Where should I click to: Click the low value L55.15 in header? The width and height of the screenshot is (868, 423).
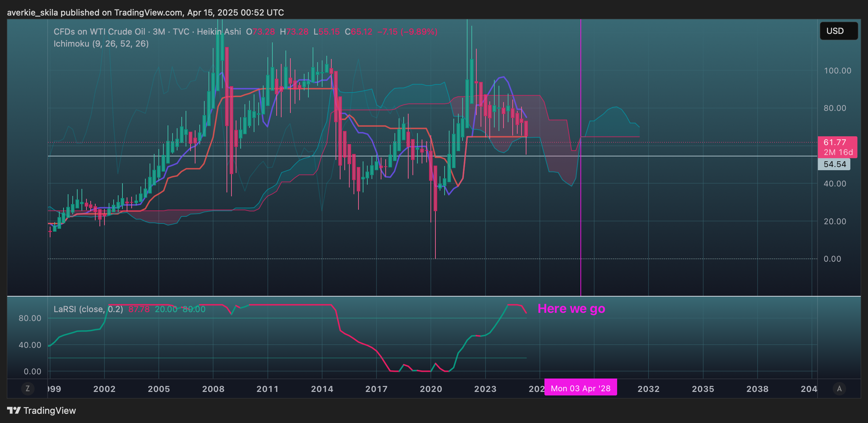[327, 32]
